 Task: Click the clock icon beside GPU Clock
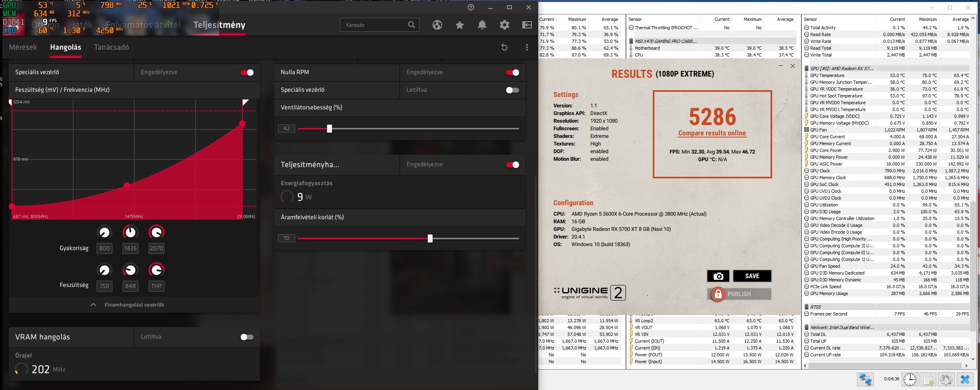(x=807, y=171)
